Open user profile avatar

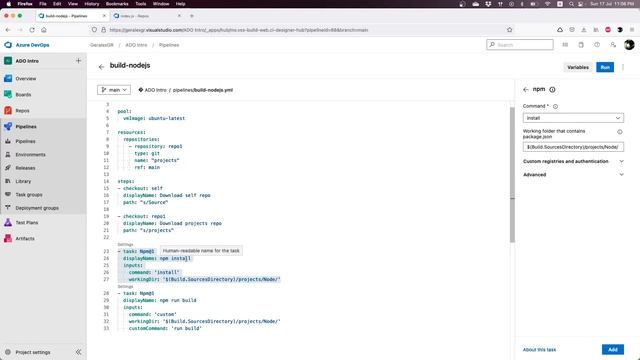point(629,45)
